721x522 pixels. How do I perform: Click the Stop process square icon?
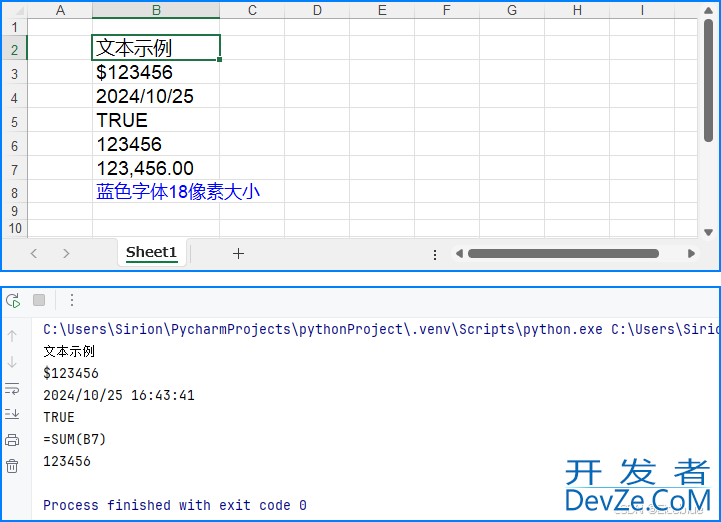(x=39, y=300)
